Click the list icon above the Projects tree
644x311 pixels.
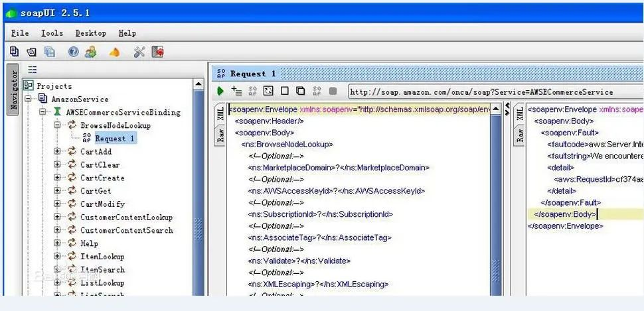32,70
